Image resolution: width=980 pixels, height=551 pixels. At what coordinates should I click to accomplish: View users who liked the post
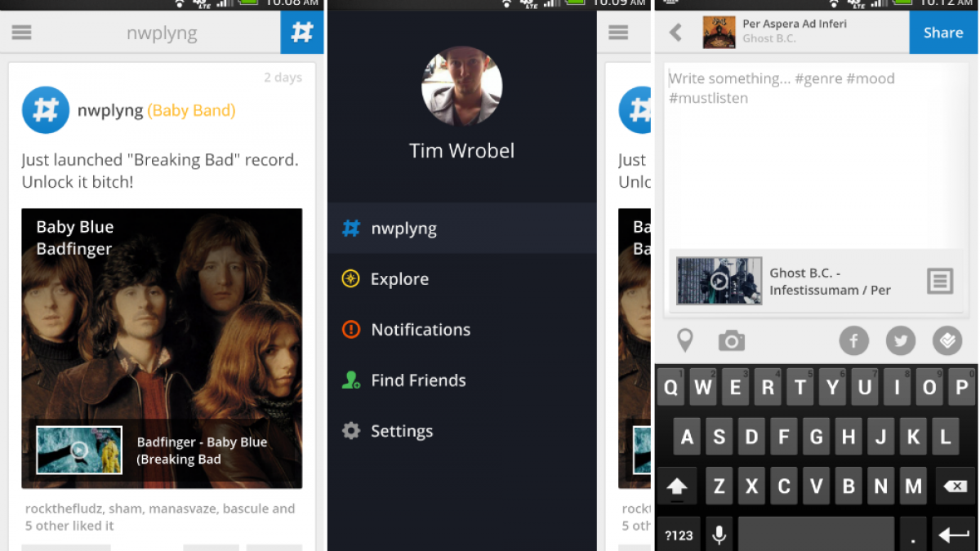point(160,517)
